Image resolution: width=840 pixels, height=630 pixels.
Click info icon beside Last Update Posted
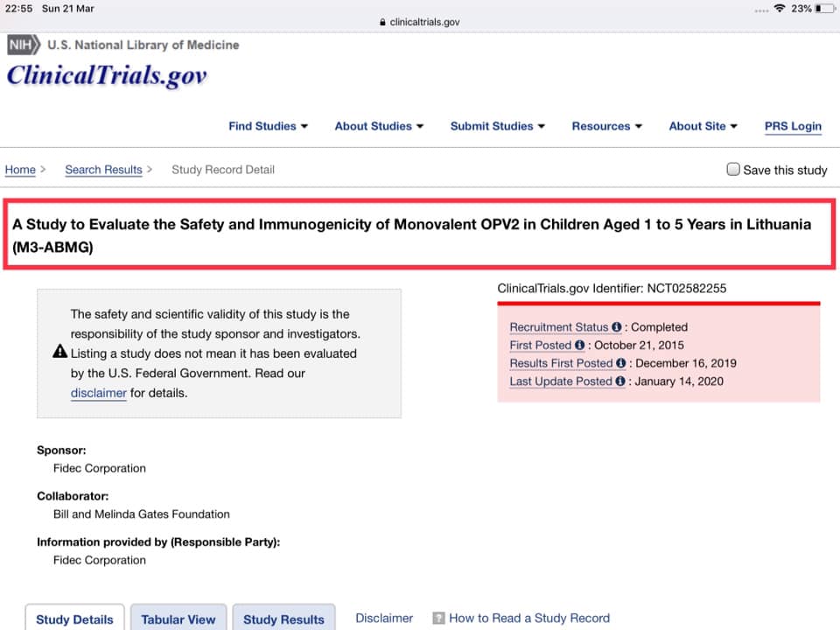click(x=620, y=381)
